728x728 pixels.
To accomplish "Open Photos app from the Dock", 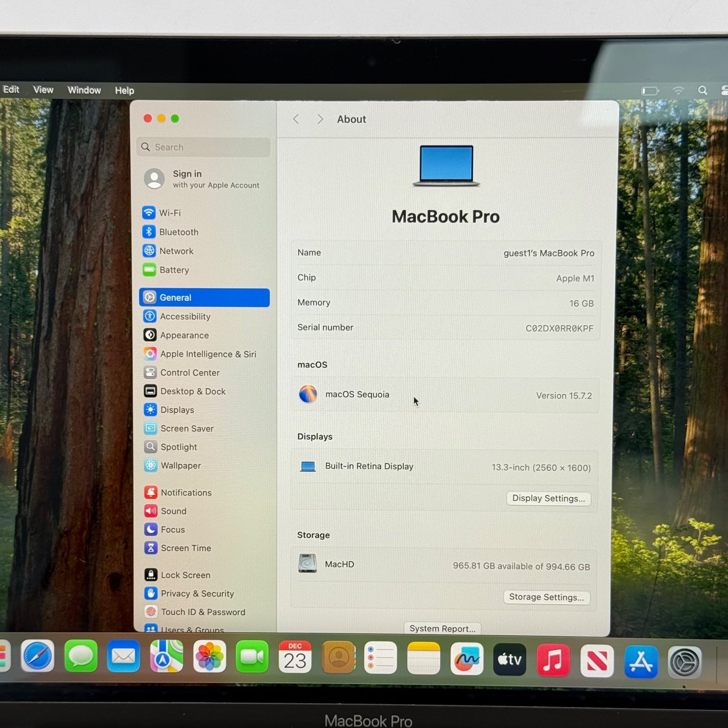I will click(x=210, y=657).
